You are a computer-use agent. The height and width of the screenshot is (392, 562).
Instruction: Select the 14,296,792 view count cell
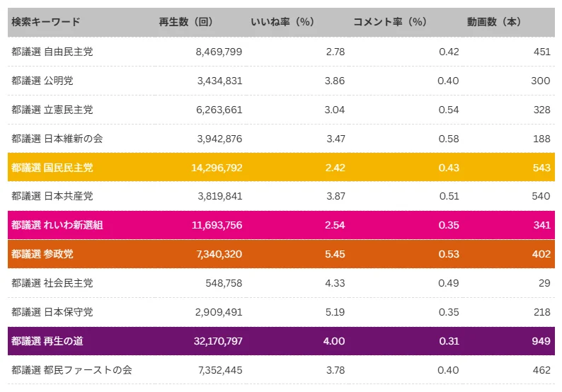pyautogui.click(x=217, y=168)
